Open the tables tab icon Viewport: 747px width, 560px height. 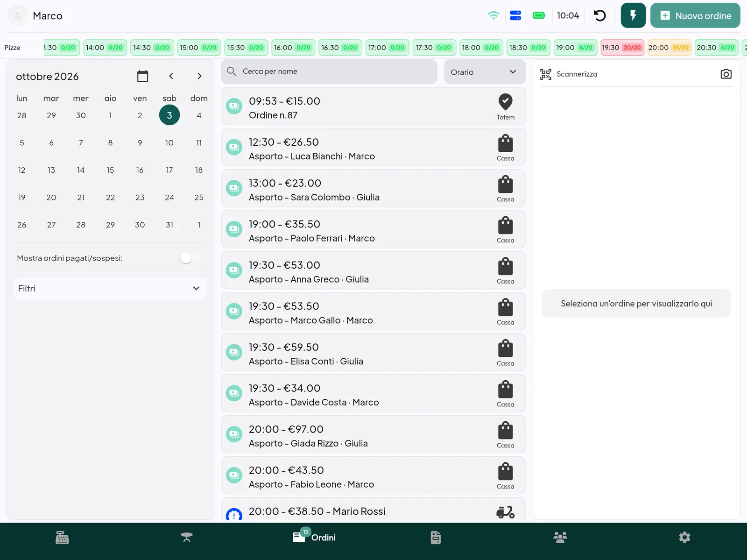[x=187, y=538]
